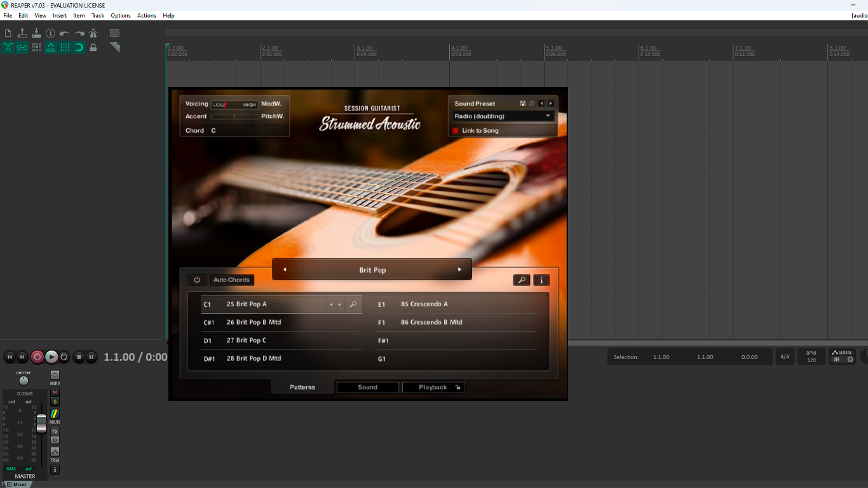Go to project end transport button
Screen dimensions: 868x488
[x=22, y=357]
